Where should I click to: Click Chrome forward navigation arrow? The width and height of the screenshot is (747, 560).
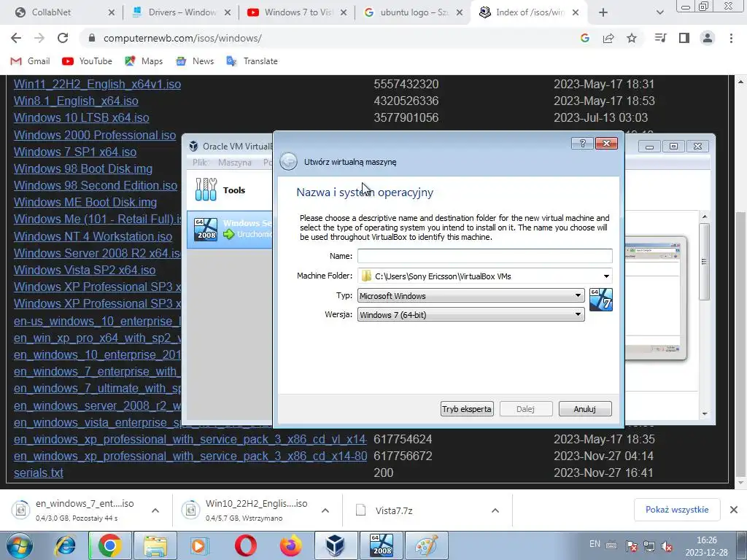pyautogui.click(x=39, y=38)
